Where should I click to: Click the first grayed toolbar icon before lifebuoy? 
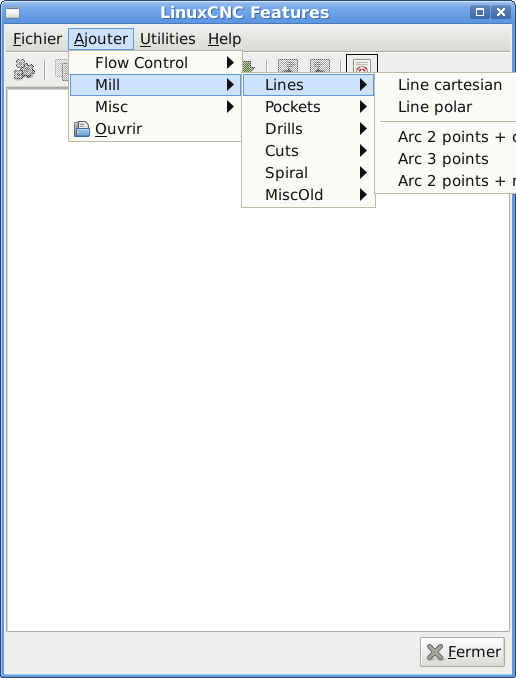point(288,65)
